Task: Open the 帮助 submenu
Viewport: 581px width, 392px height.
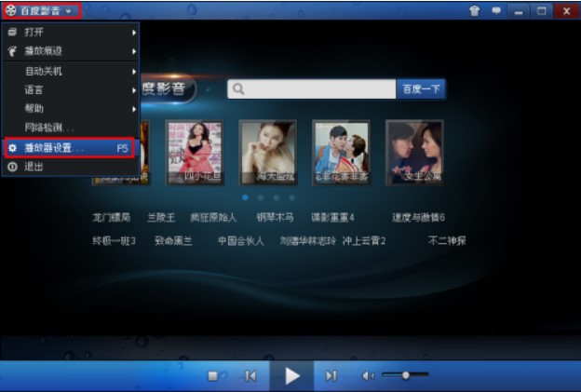Action: (x=71, y=109)
